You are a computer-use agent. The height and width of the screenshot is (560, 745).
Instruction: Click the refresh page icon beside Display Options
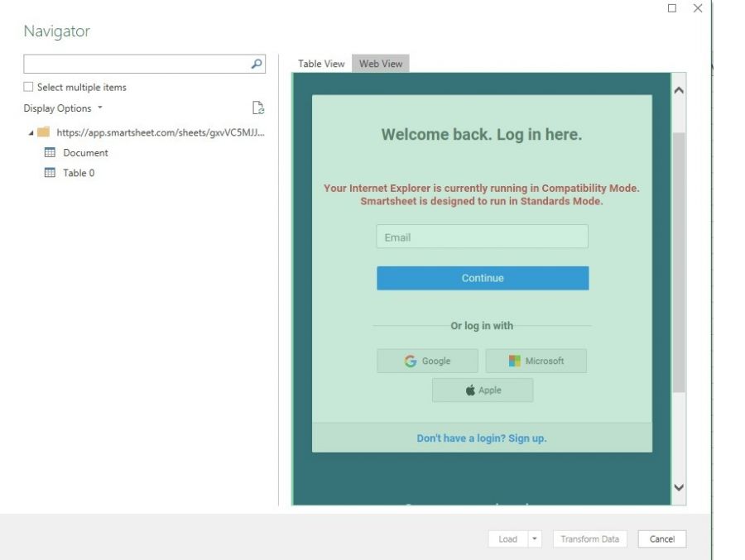point(258,108)
